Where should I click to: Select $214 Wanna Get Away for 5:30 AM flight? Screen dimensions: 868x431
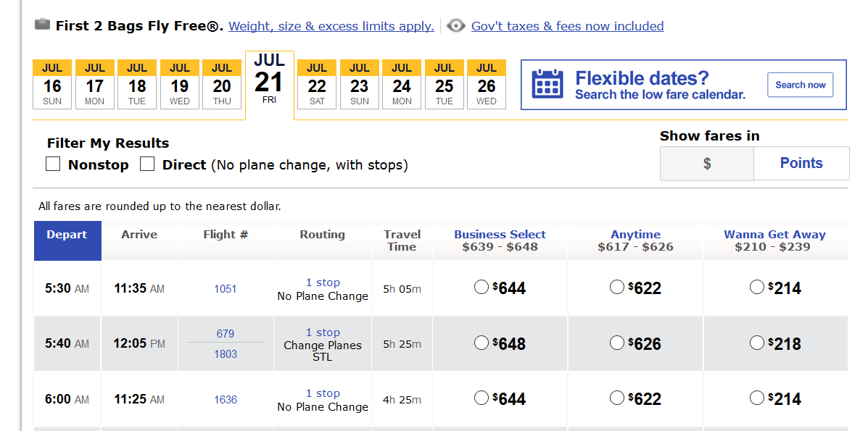(756, 288)
